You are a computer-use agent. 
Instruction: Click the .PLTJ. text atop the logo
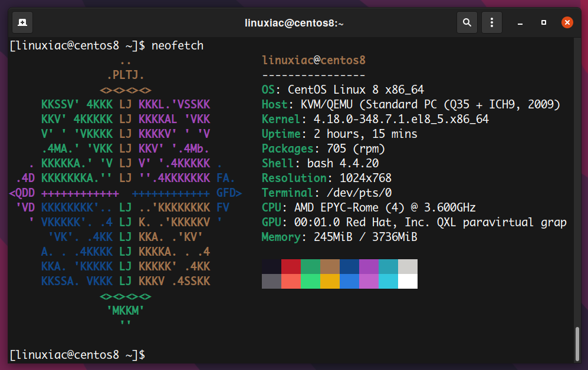126,75
